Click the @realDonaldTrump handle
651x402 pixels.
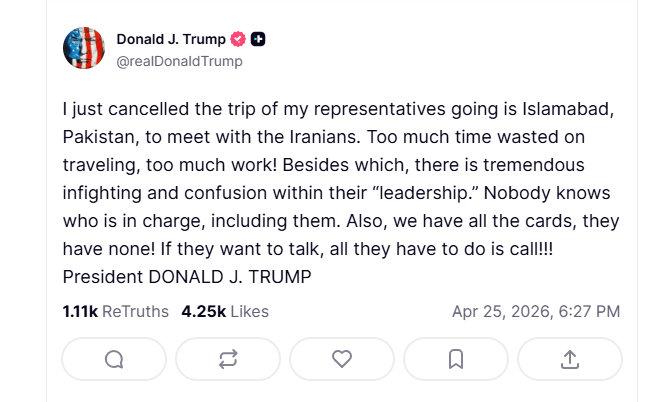[x=179, y=61]
